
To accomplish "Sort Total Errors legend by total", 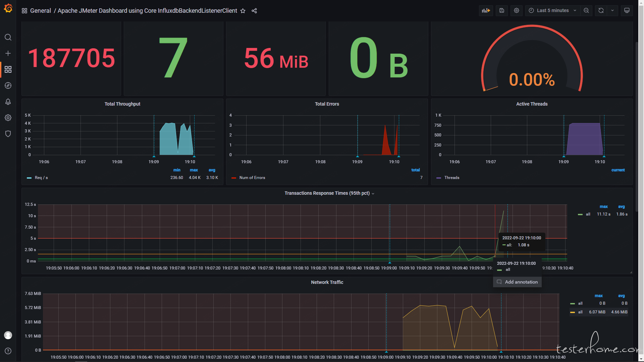I will tap(416, 170).
